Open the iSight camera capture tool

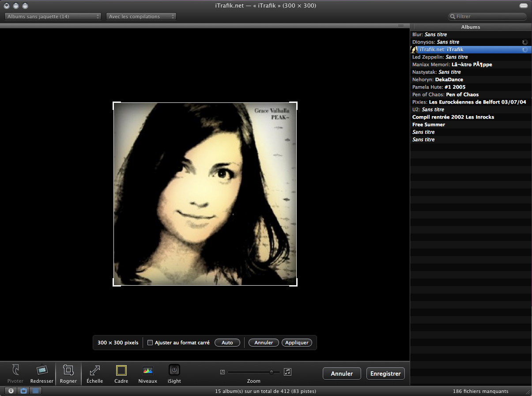pos(174,373)
